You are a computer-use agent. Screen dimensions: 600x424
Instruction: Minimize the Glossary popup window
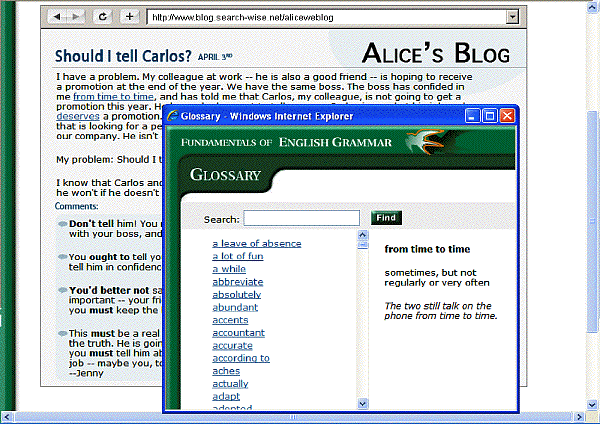[473, 117]
